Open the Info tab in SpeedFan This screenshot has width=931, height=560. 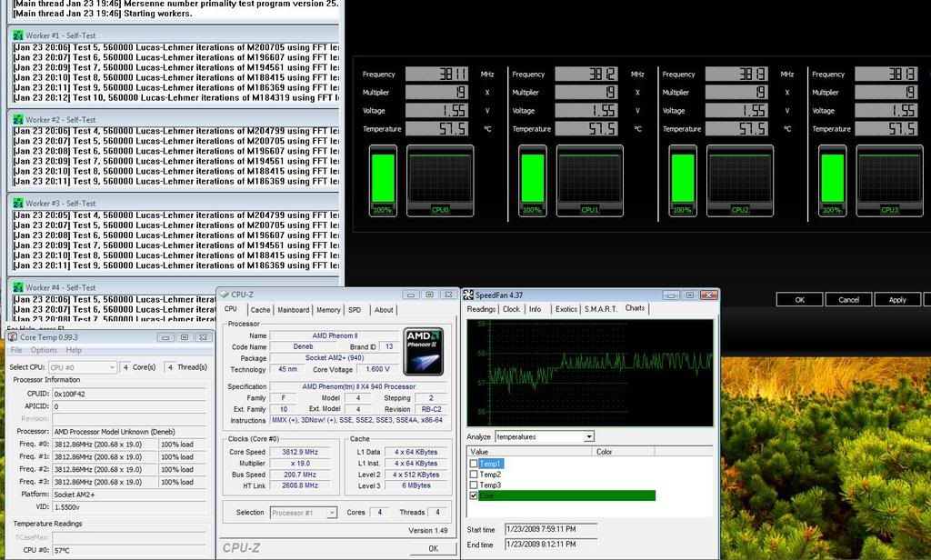[535, 309]
